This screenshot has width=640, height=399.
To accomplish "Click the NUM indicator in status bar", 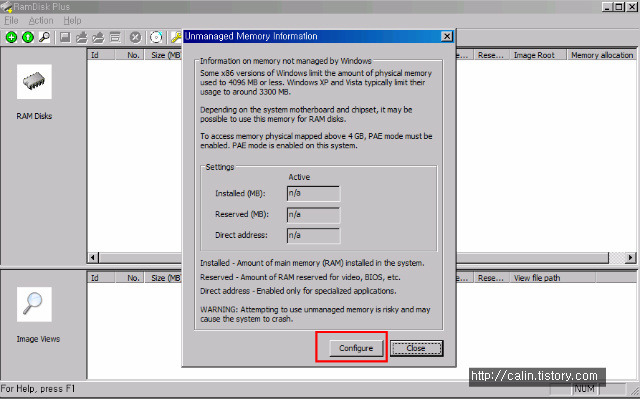I will click(584, 389).
